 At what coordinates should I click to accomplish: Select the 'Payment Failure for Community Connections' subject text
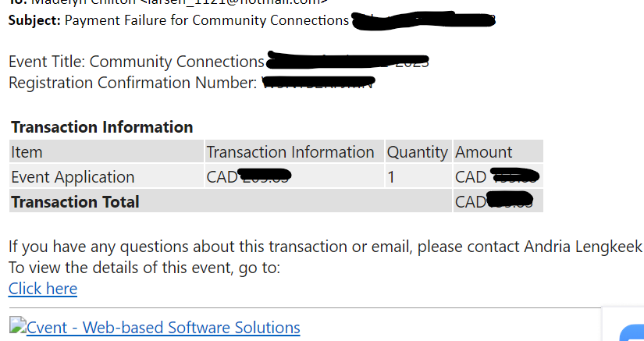(x=207, y=20)
